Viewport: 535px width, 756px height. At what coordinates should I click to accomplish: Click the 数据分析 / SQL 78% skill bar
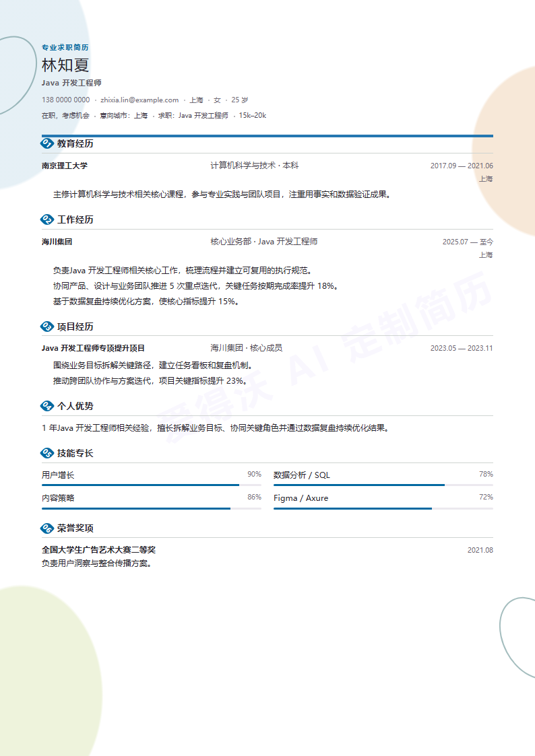383,485
